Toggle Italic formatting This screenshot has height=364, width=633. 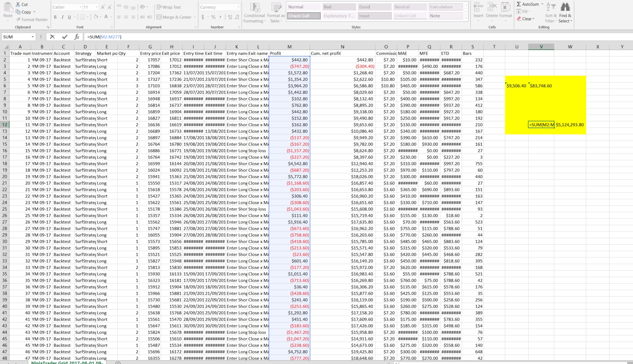(x=62, y=17)
